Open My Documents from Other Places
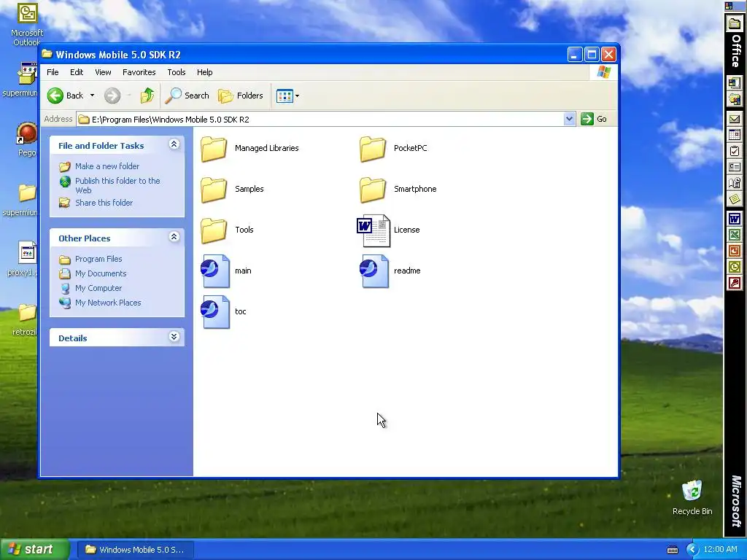The image size is (747, 560). point(101,274)
